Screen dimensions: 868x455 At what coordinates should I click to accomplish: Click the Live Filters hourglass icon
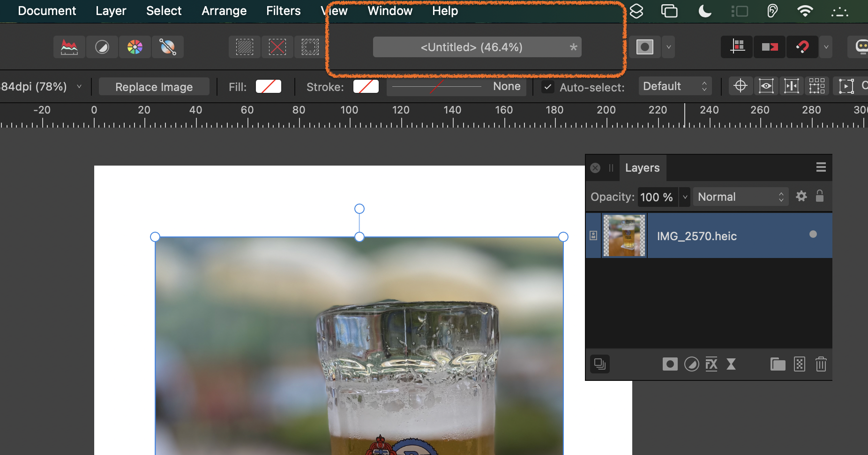pos(731,364)
